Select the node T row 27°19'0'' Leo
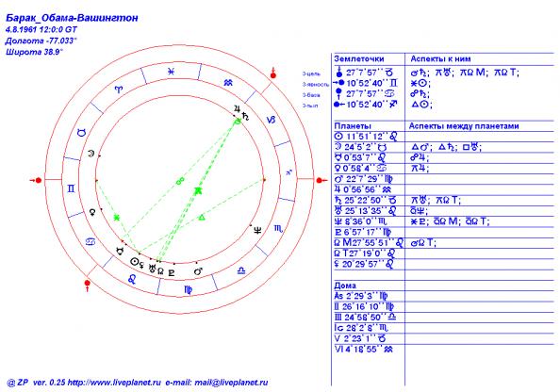 [x=365, y=253]
